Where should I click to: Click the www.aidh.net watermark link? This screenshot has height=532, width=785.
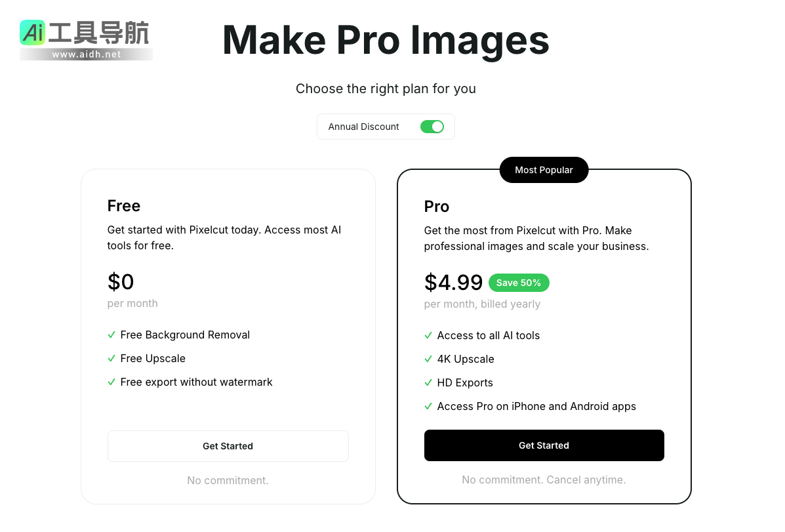coord(87,54)
